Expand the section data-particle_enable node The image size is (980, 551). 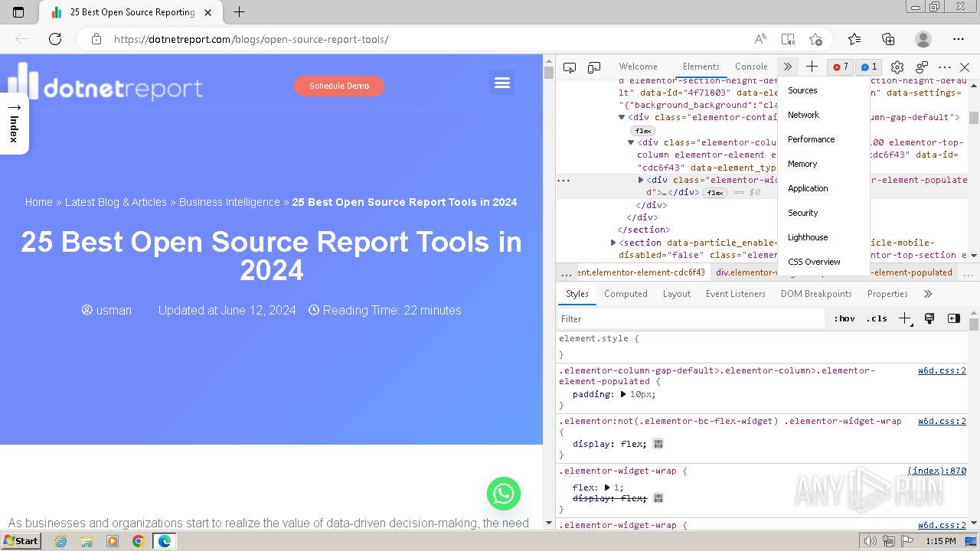613,243
